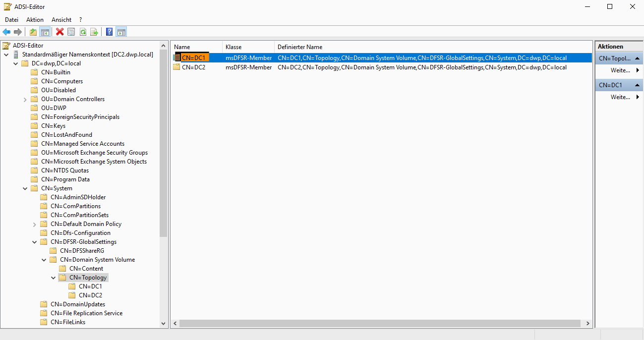The image size is (644, 340).
Task: Open the Ansicht menu
Action: pos(61,20)
